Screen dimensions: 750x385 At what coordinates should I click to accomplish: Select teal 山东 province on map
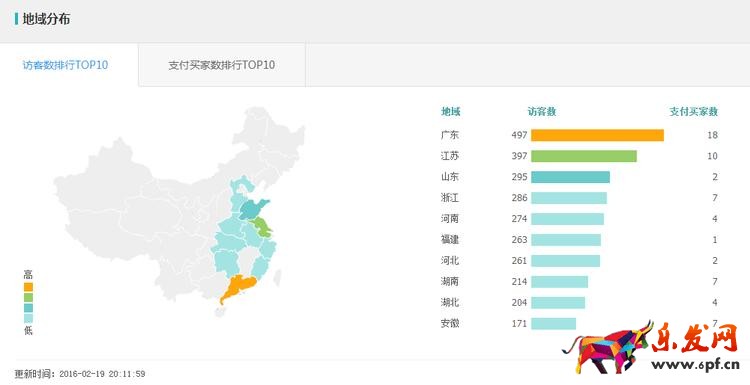(252, 209)
